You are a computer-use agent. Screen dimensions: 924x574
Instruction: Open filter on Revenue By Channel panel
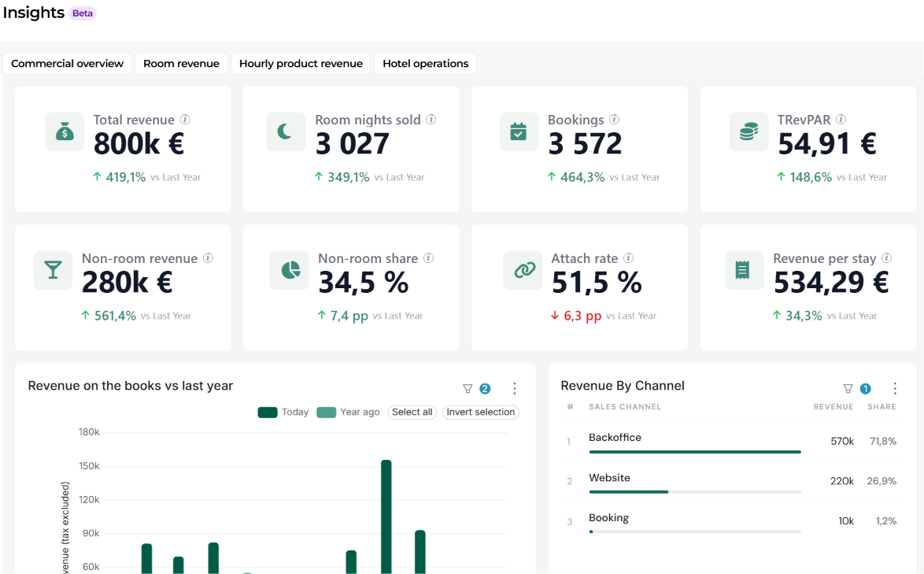click(x=848, y=388)
